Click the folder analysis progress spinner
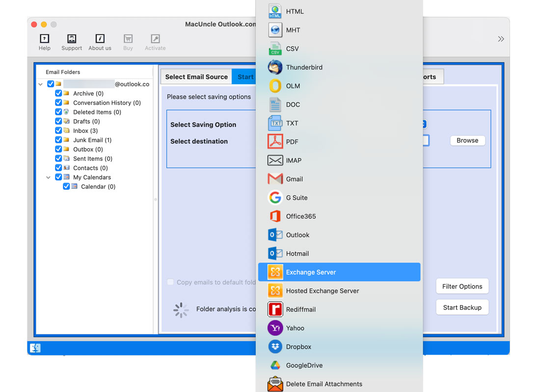The height and width of the screenshot is (392, 538). (181, 310)
